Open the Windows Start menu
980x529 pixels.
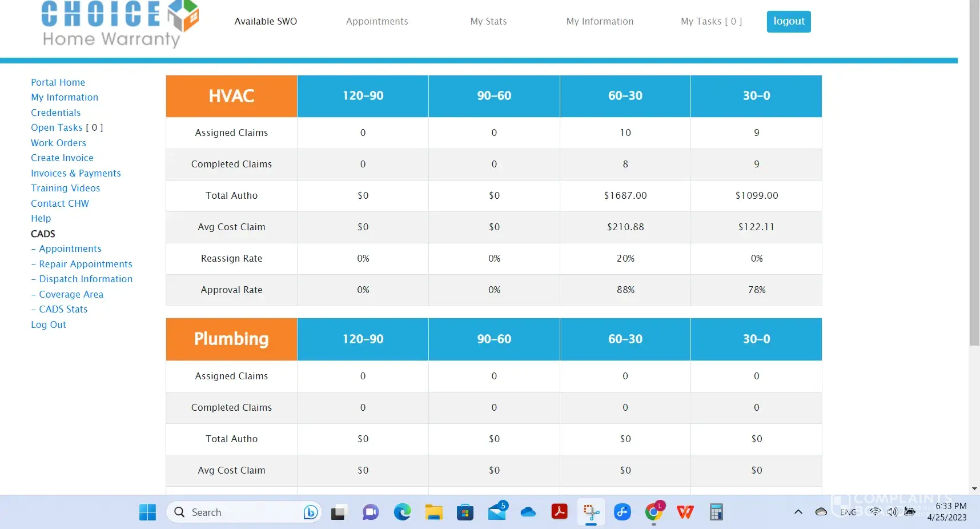point(147,512)
